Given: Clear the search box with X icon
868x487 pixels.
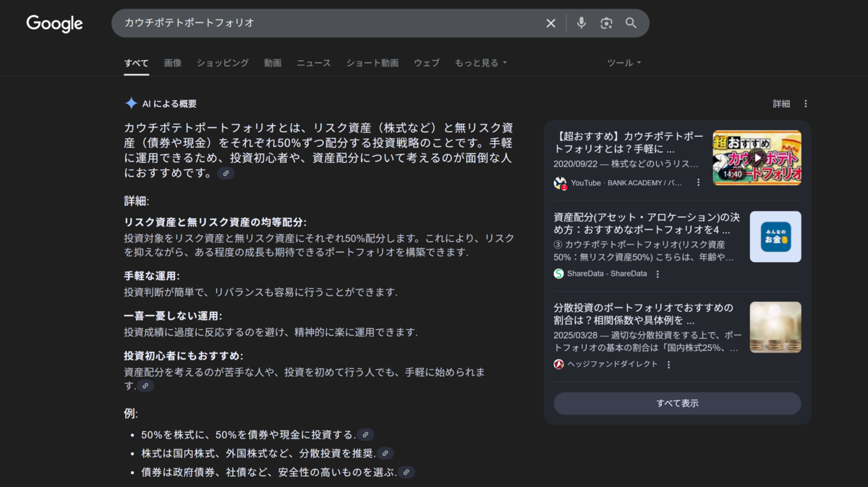Looking at the screenshot, I should point(550,23).
